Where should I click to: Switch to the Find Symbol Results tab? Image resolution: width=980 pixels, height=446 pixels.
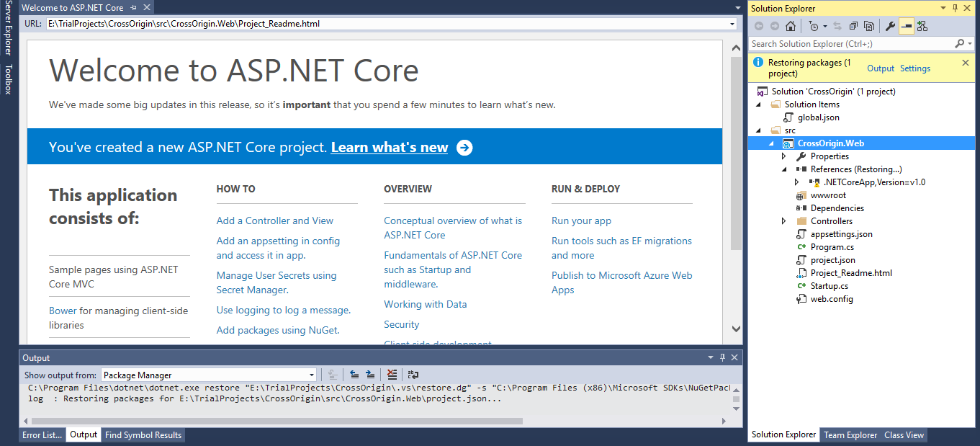pos(143,435)
